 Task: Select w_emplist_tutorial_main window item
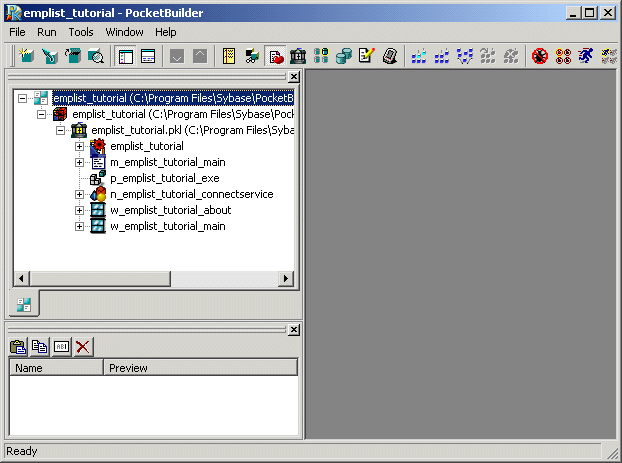tap(168, 226)
